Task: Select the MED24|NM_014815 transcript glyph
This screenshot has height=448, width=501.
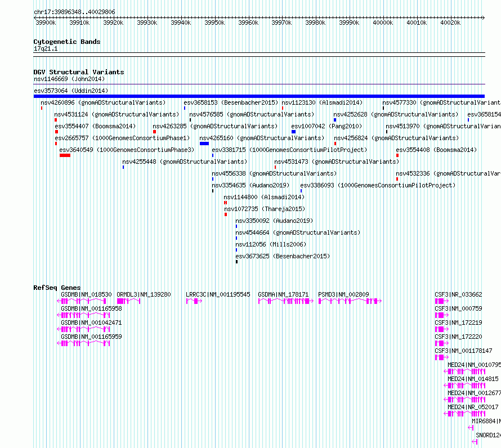Action: (464, 386)
